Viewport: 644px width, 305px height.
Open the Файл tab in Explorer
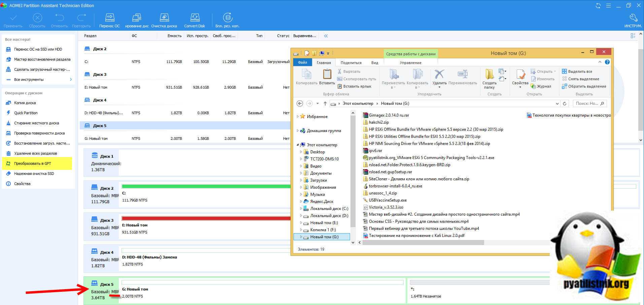pos(302,63)
